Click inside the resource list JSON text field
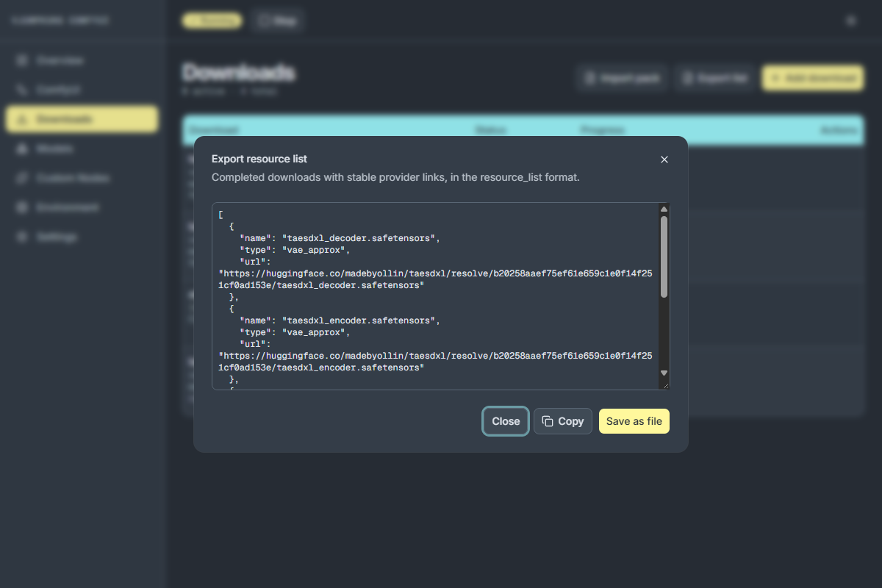The width and height of the screenshot is (882, 588). (x=436, y=296)
